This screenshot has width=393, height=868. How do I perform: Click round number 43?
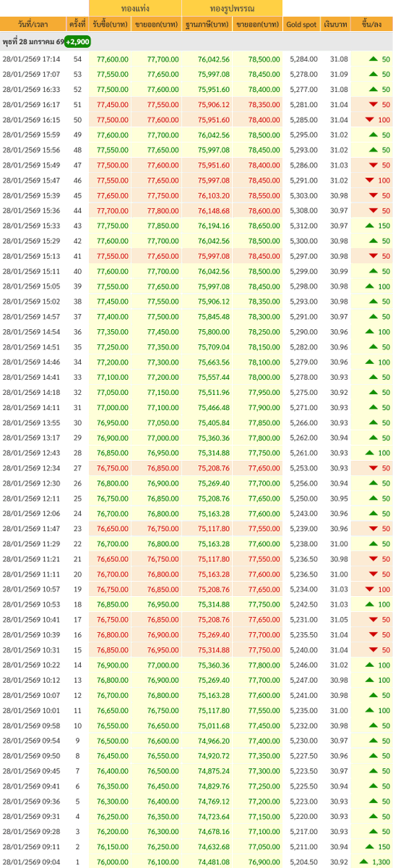pos(78,226)
